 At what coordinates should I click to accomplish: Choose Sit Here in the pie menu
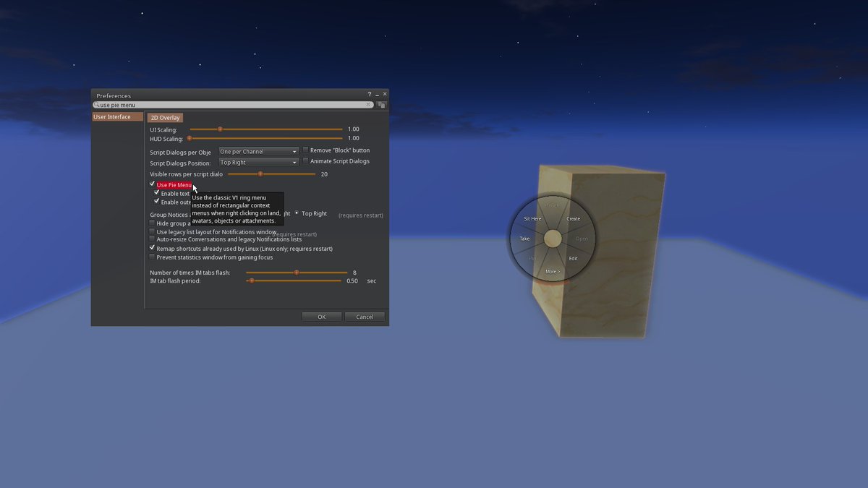[532, 218]
